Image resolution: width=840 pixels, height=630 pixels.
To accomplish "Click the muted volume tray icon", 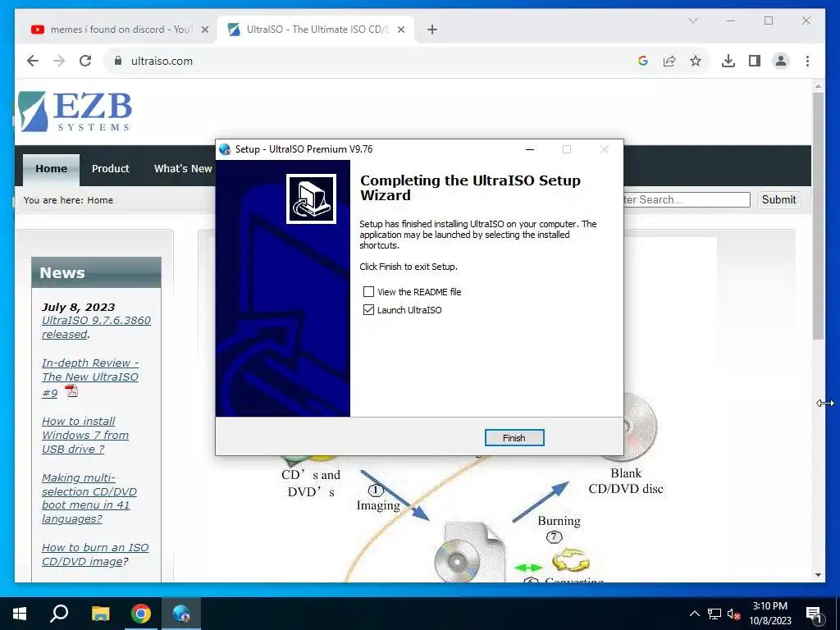I will click(733, 614).
